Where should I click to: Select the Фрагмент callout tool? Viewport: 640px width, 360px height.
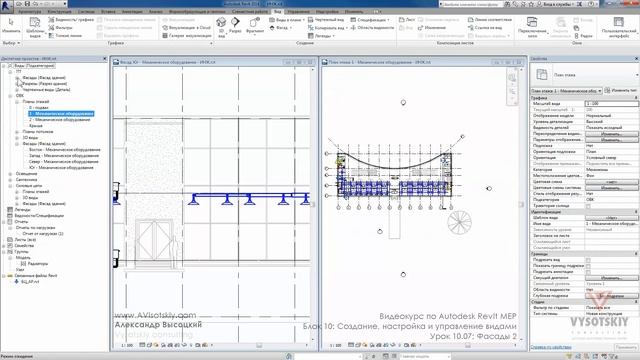tap(255, 25)
